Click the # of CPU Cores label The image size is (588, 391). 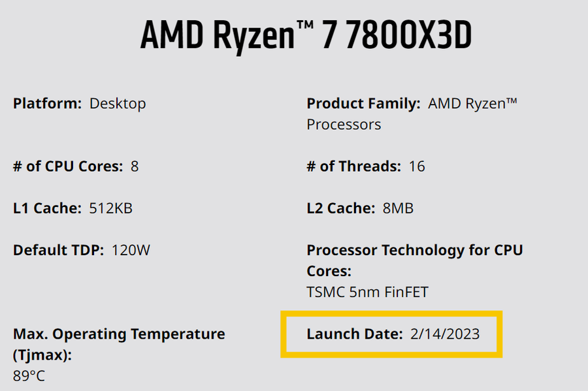pyautogui.click(x=67, y=166)
